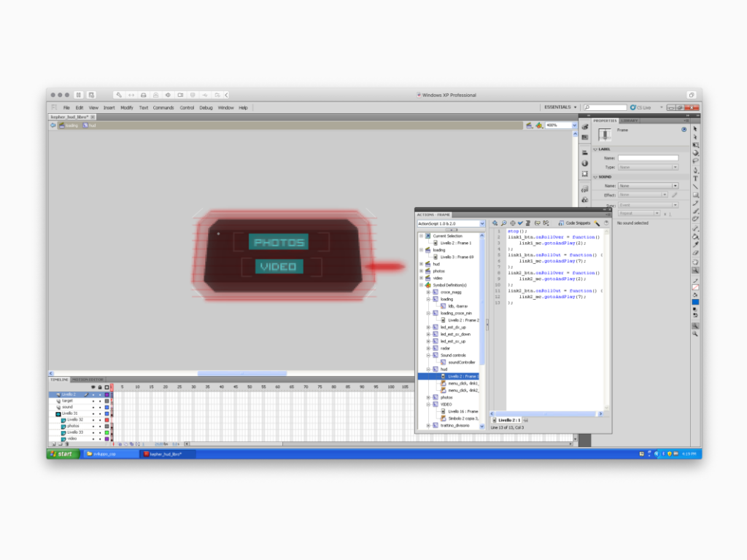
Task: Expand the hud scene node in tree
Action: click(421, 264)
